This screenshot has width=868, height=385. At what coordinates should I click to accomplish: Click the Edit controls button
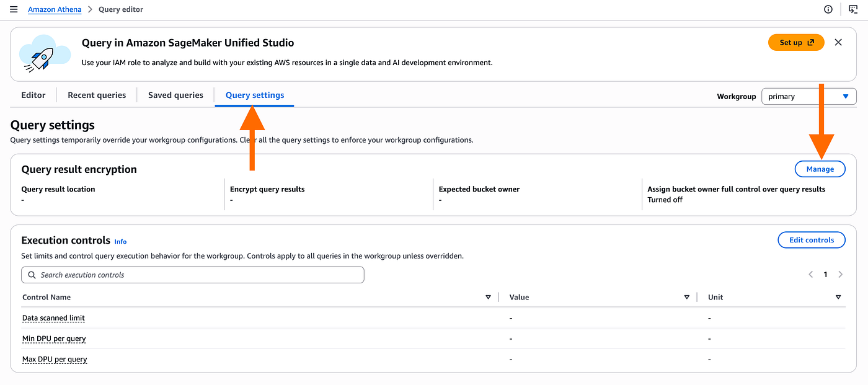point(812,240)
